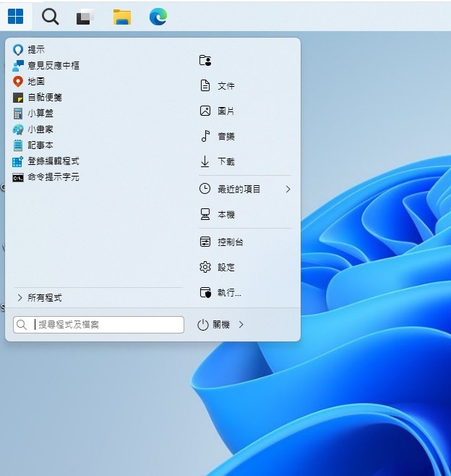Screen dimensions: 451x476
Task: Click the 文件 documents icon
Action: coord(205,85)
